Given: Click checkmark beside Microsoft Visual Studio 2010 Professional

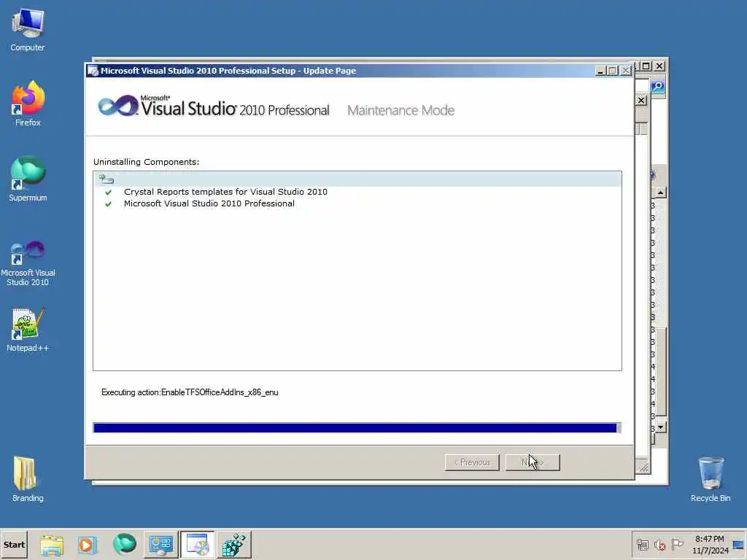Looking at the screenshot, I should (x=108, y=204).
